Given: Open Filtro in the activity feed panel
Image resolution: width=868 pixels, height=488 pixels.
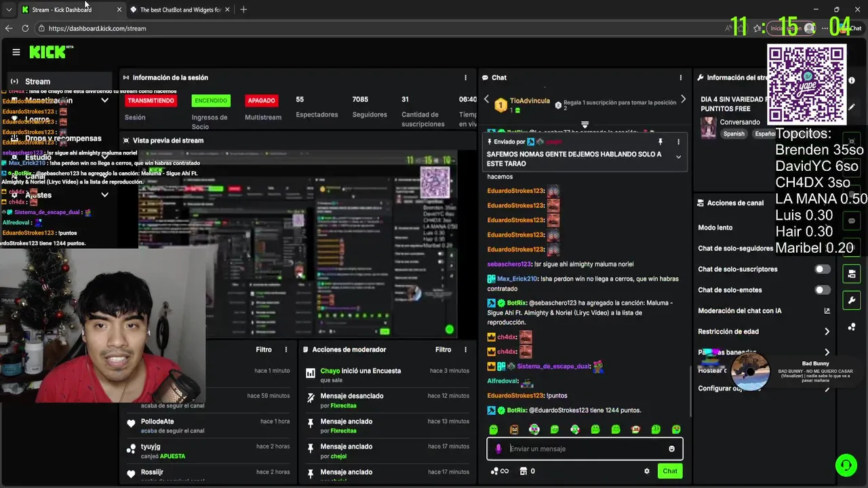Looking at the screenshot, I should [264, 350].
